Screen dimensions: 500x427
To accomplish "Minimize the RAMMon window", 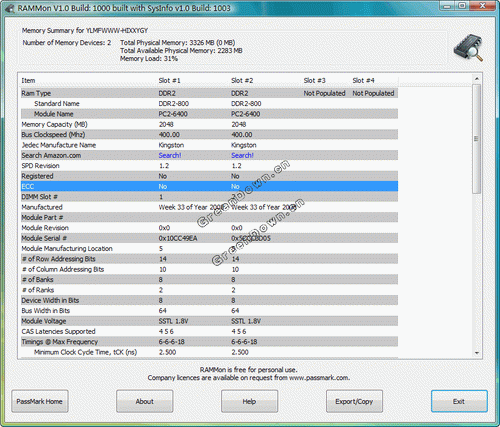I will click(447, 5).
